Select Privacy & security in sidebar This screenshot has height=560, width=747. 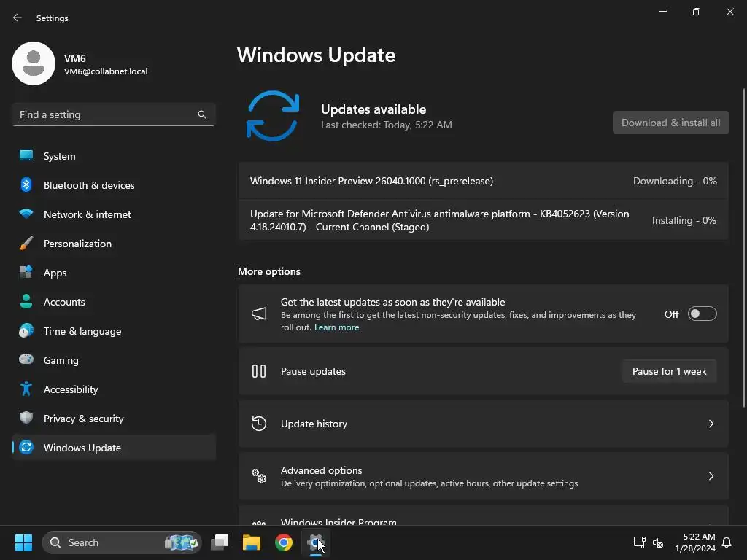coord(114,418)
